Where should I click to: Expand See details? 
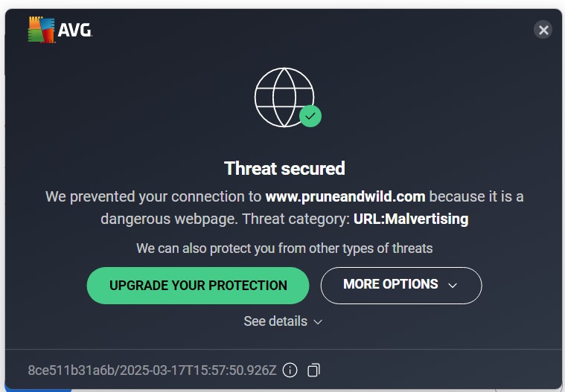pos(275,321)
